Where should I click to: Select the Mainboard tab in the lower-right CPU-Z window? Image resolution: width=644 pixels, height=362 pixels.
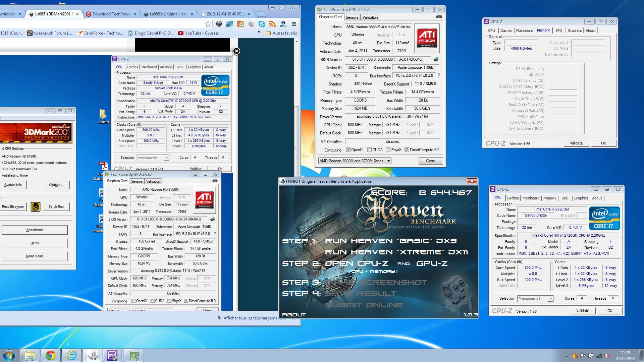531,198
